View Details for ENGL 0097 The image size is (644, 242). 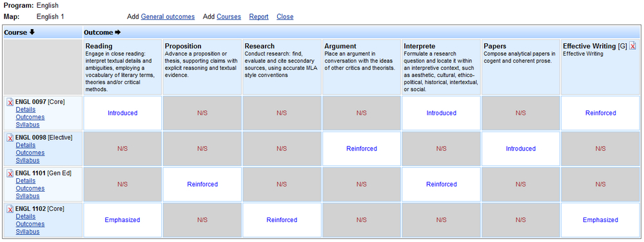coord(26,109)
